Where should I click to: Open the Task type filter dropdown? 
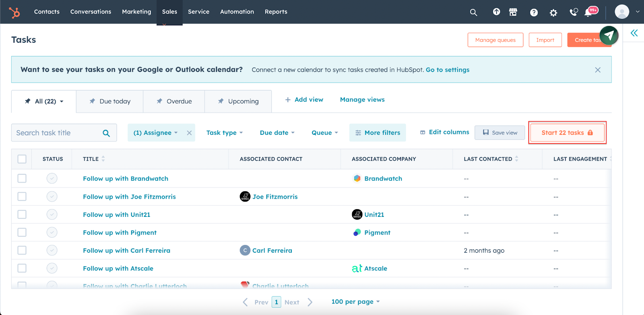pyautogui.click(x=225, y=133)
